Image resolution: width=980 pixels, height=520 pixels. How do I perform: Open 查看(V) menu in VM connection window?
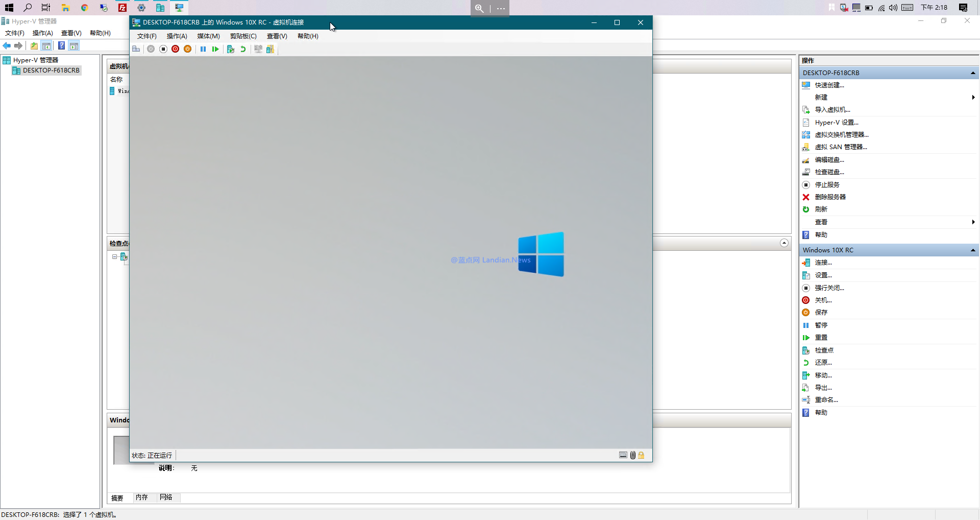(277, 36)
